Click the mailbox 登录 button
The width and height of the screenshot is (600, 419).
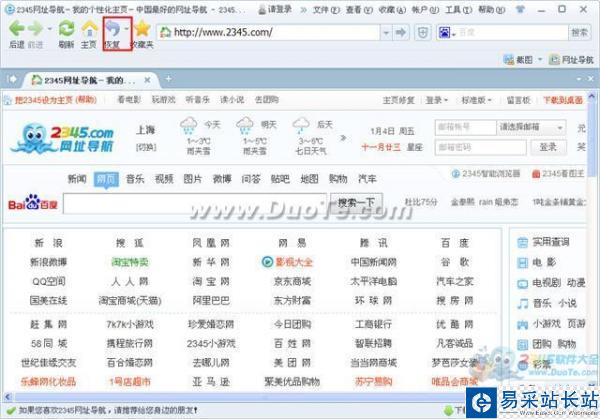coord(548,147)
